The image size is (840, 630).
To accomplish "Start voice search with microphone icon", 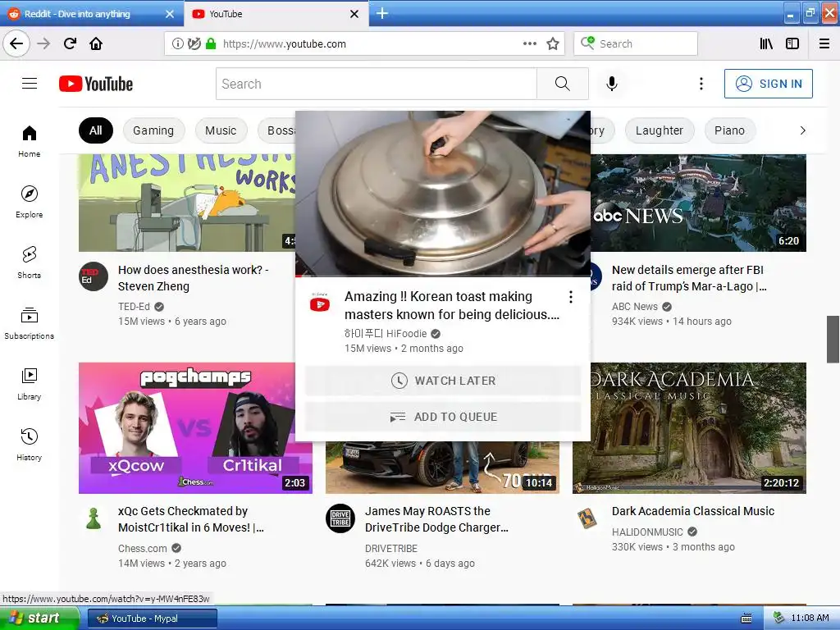I will (612, 84).
